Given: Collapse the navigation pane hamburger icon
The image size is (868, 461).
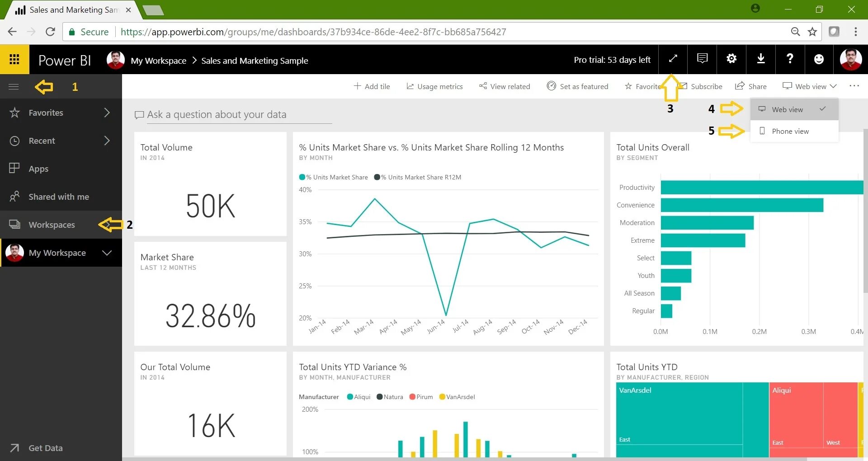Looking at the screenshot, I should tap(14, 86).
